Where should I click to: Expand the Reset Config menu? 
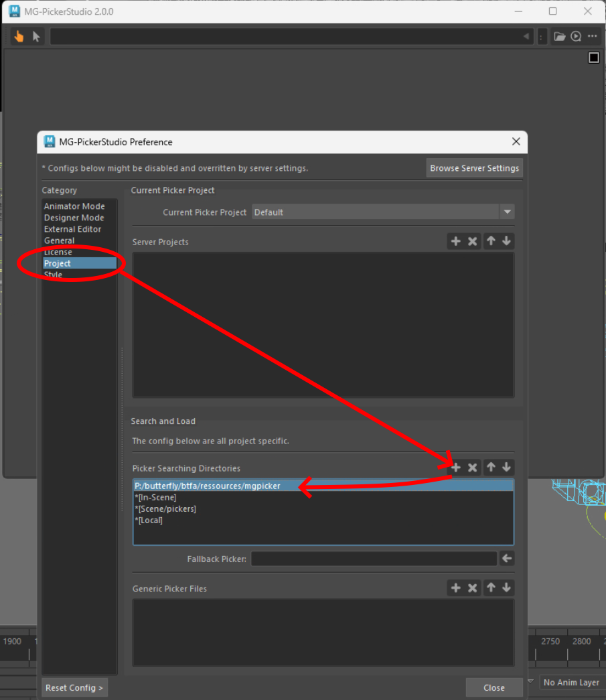point(74,687)
